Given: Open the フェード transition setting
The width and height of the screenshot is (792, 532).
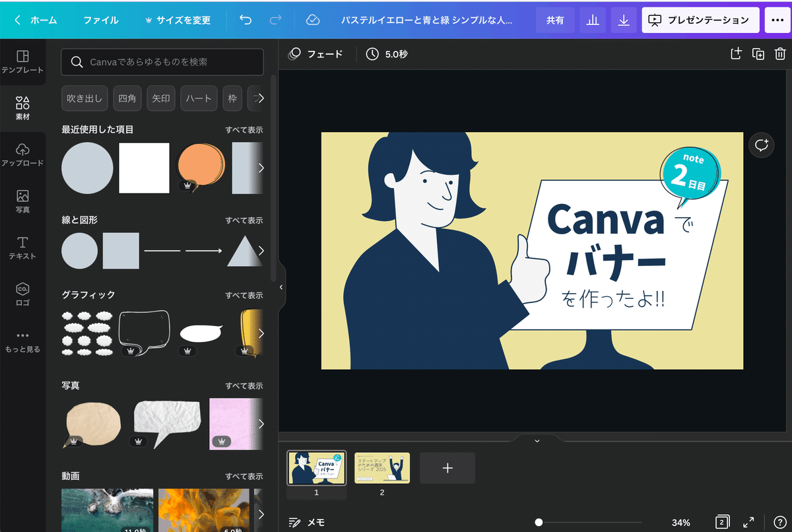Looking at the screenshot, I should click(x=316, y=54).
